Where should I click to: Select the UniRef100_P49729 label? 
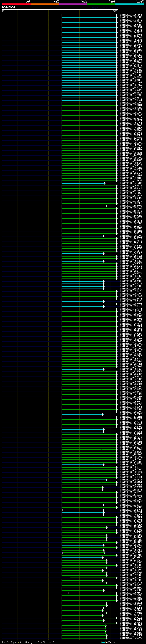click(x=131, y=32)
